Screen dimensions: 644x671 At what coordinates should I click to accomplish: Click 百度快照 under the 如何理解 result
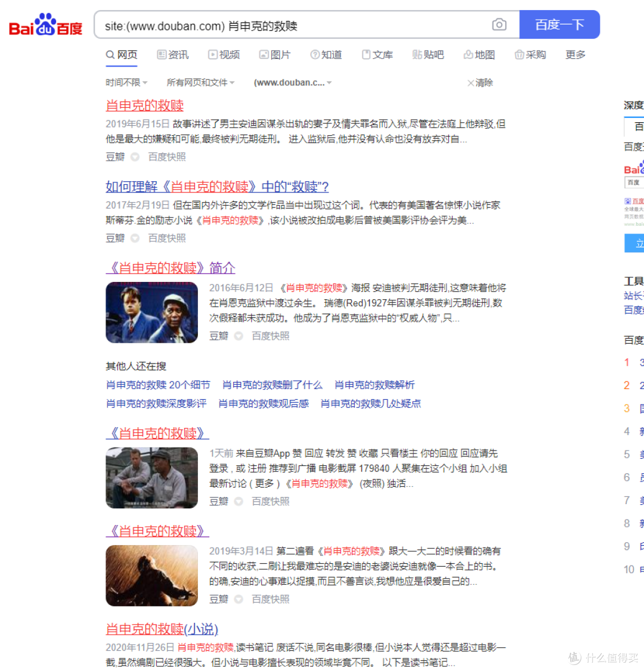167,238
